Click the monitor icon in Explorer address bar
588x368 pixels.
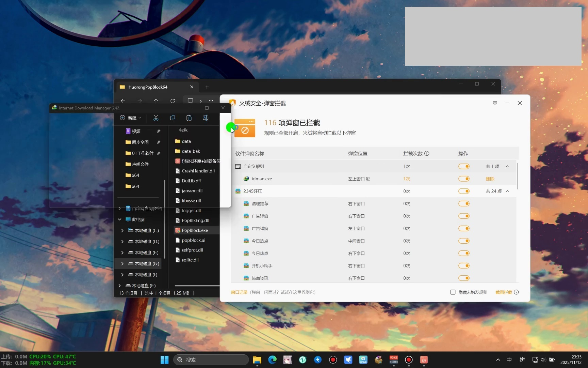click(x=190, y=101)
